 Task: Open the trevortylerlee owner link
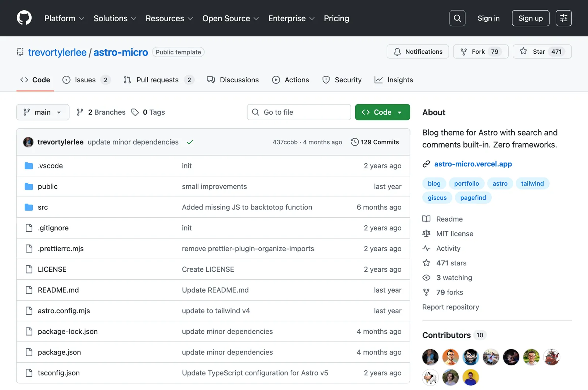pyautogui.click(x=57, y=52)
